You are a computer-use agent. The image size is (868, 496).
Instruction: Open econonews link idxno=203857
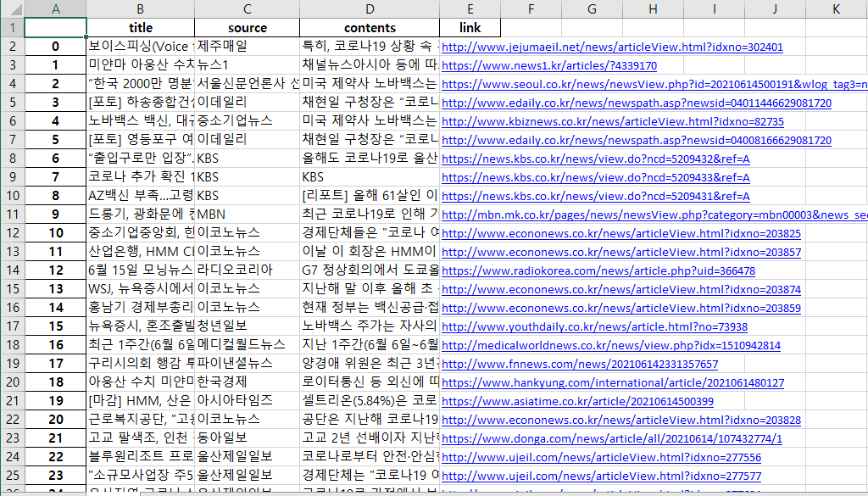(x=621, y=253)
